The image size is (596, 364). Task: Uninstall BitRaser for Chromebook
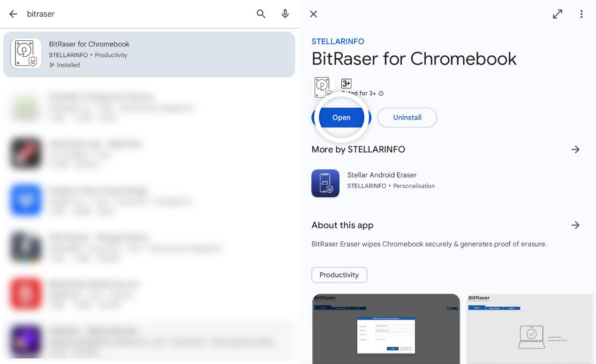click(x=407, y=118)
